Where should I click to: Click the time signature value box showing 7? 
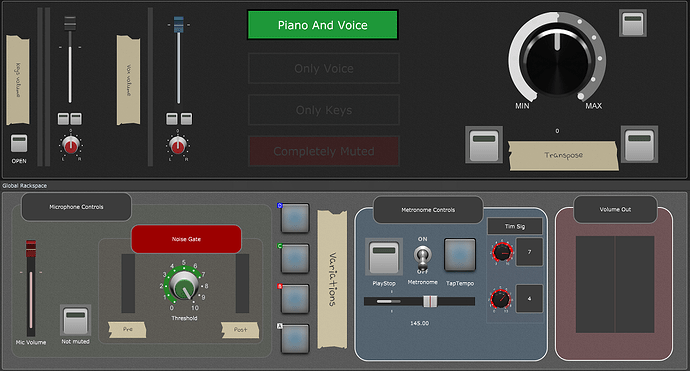point(529,252)
